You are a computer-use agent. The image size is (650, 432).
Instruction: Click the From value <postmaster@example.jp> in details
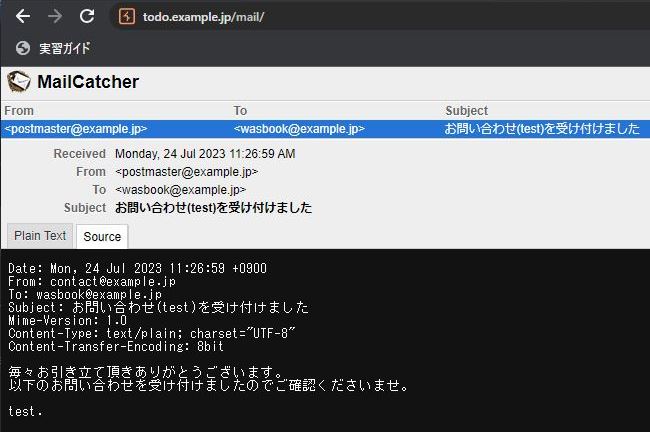click(187, 172)
